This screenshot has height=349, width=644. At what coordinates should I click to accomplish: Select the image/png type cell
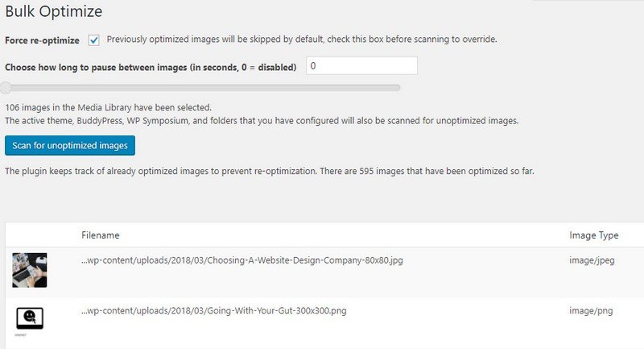(591, 311)
